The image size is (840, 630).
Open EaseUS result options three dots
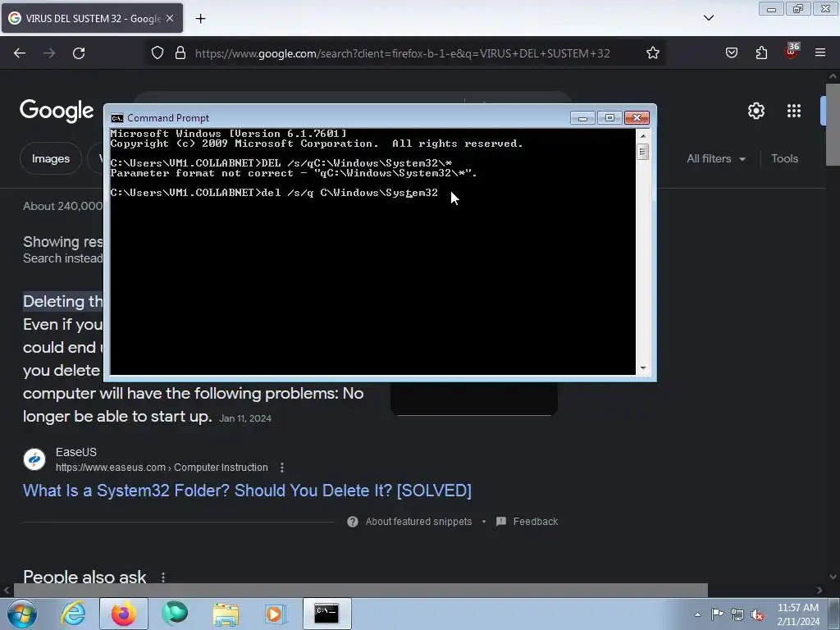pos(282,468)
